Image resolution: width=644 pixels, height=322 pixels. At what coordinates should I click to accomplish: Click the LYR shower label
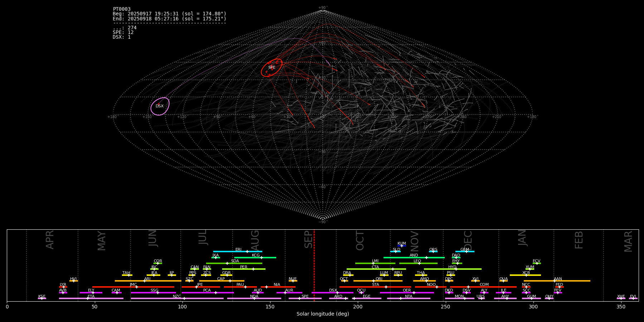tap(63, 285)
